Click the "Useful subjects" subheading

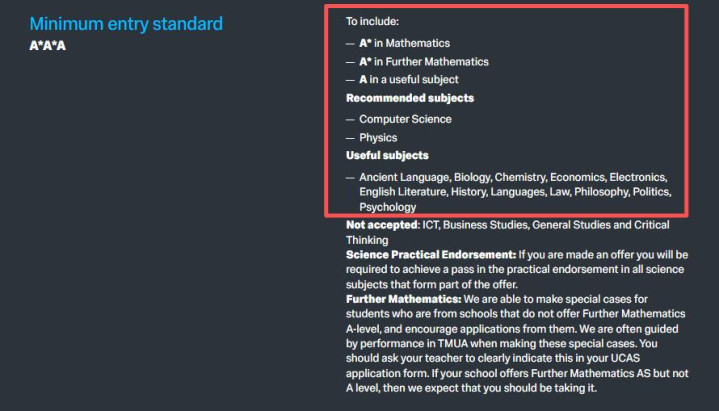387,155
